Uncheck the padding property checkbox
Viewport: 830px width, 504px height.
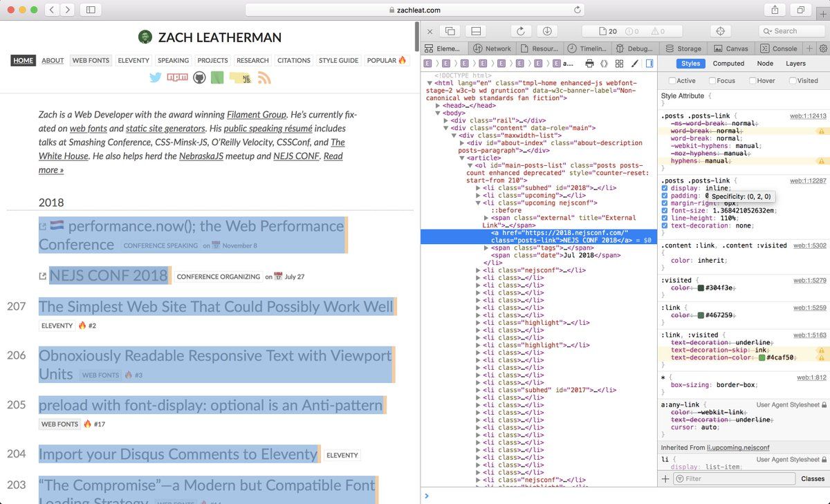tap(665, 196)
